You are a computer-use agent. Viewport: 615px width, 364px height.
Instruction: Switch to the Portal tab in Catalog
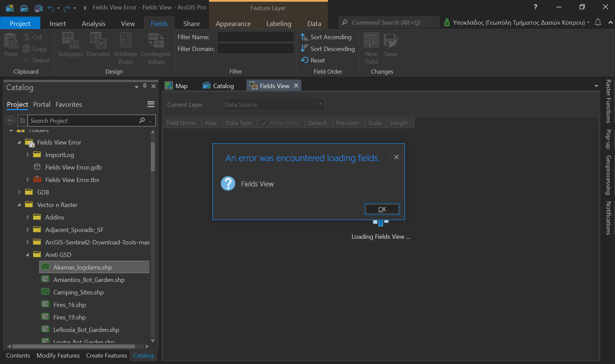click(42, 104)
